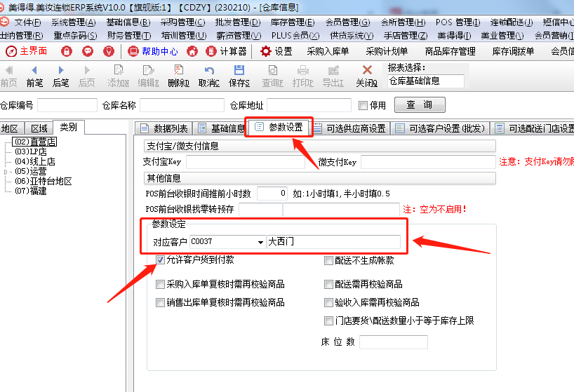Open 商品库存管理 shortcut
Image resolution: width=574 pixels, height=392 pixels.
pos(450,52)
